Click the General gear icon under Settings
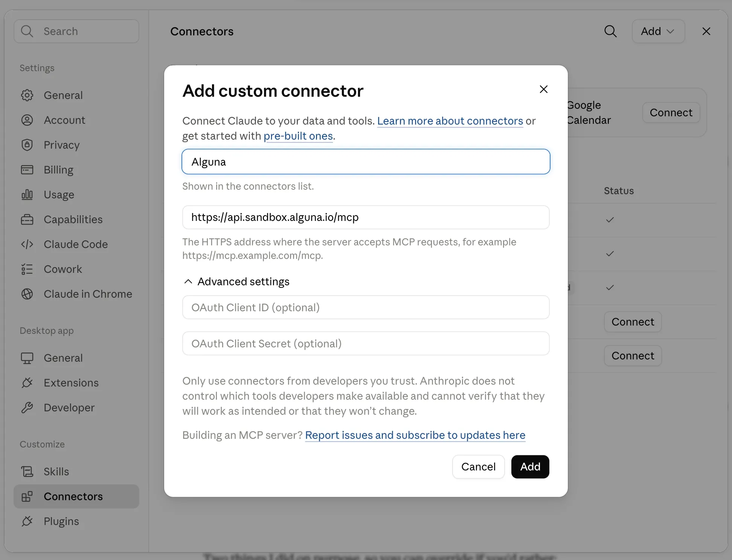 tap(27, 95)
